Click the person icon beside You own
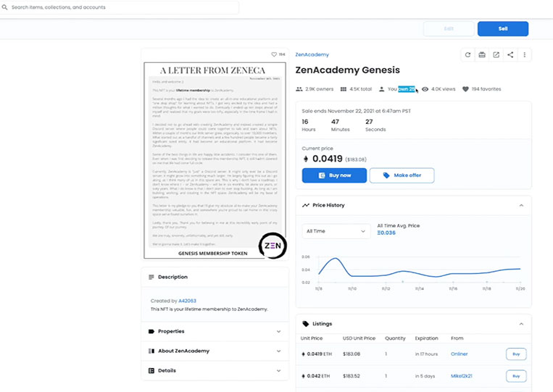553x392 pixels. pos(382,89)
